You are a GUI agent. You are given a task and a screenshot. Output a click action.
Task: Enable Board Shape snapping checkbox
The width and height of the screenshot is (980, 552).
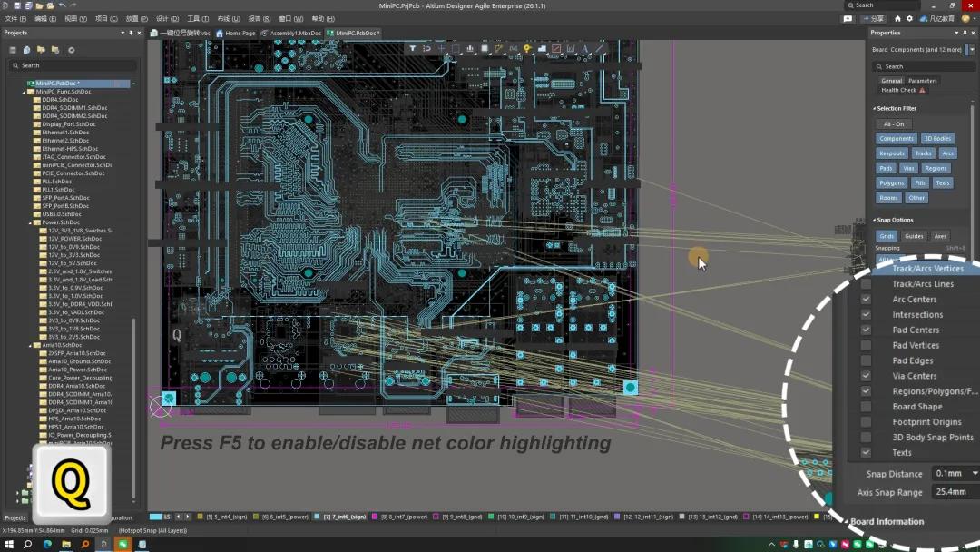pos(866,407)
